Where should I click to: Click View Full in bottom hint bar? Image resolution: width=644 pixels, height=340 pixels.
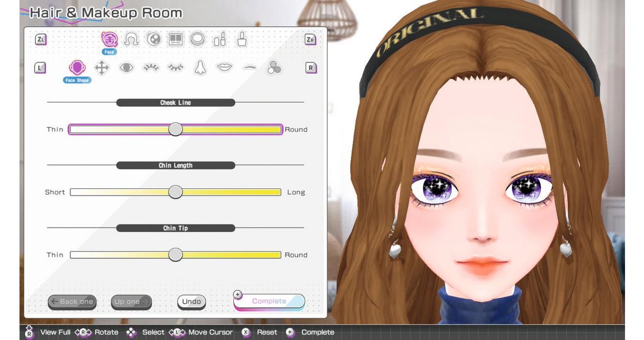[55, 332]
